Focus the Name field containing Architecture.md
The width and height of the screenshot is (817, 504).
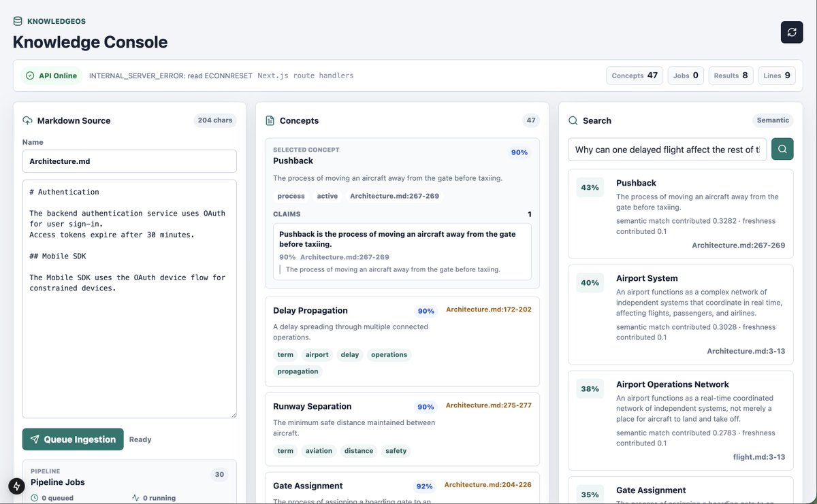click(129, 161)
